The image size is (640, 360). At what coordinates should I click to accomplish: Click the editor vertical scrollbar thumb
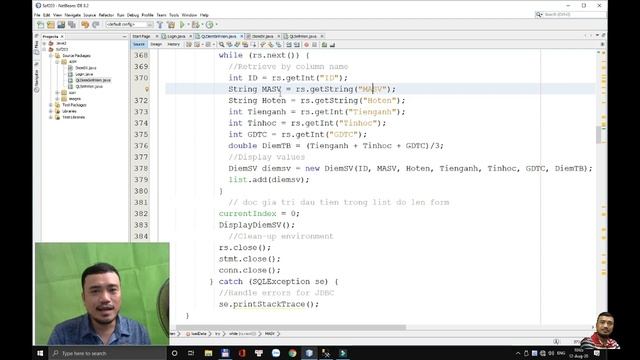pyautogui.click(x=598, y=135)
